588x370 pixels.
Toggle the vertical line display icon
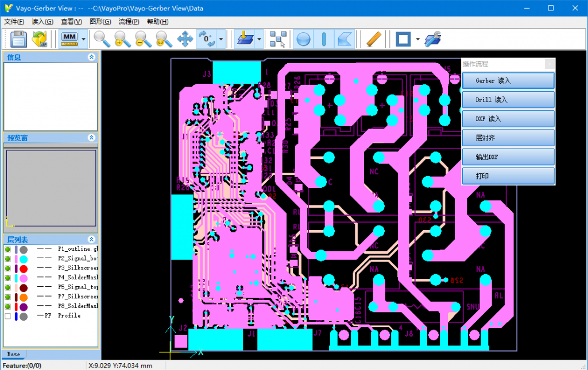324,39
